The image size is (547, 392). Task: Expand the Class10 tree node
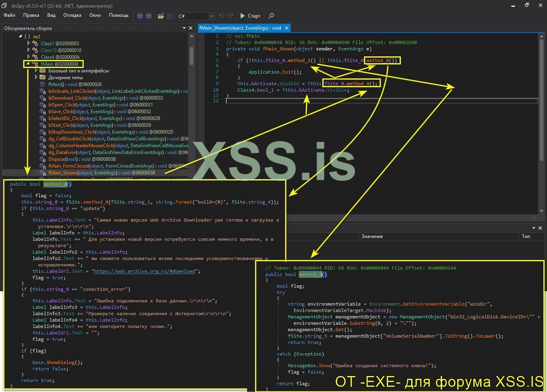(28, 50)
